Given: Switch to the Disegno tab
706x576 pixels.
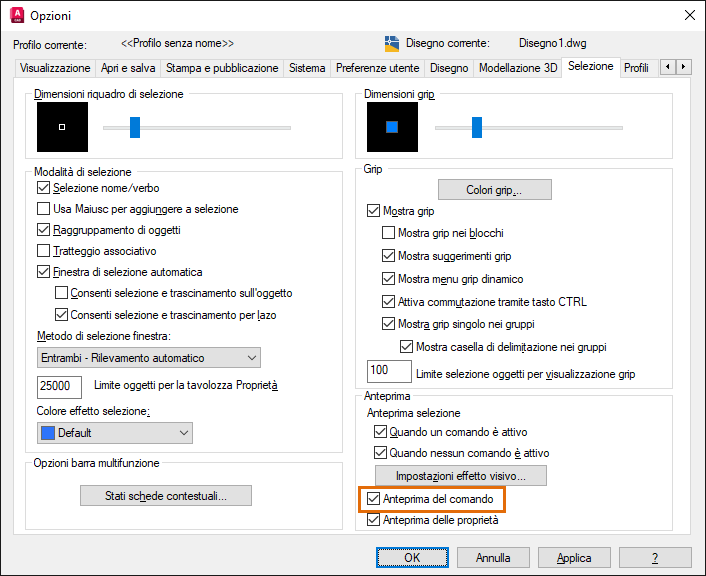Looking at the screenshot, I should [x=449, y=68].
